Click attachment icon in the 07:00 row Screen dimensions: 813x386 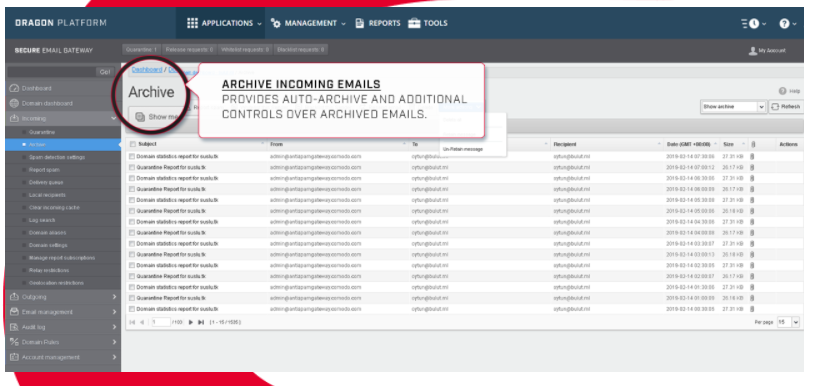tap(752, 167)
